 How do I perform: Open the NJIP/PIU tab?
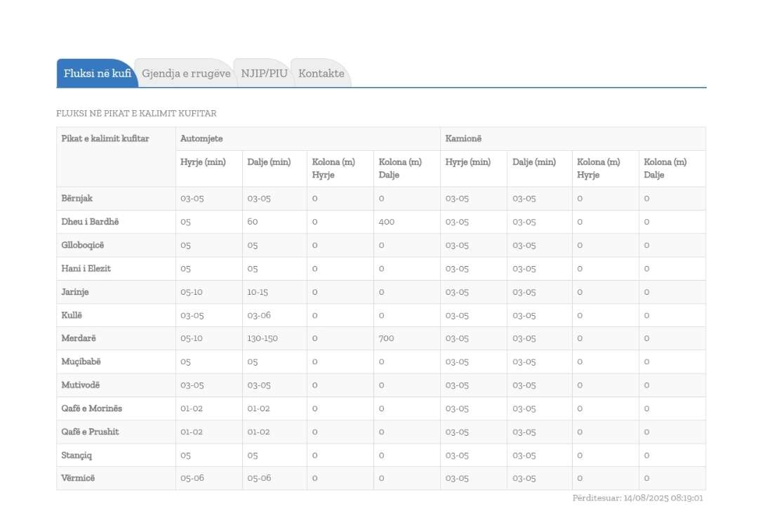(x=264, y=74)
